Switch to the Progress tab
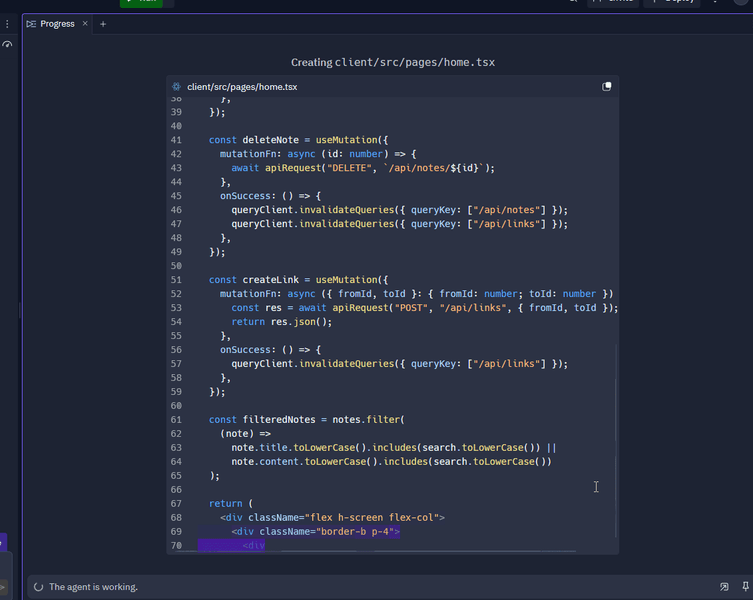The image size is (753, 600). coord(57,24)
